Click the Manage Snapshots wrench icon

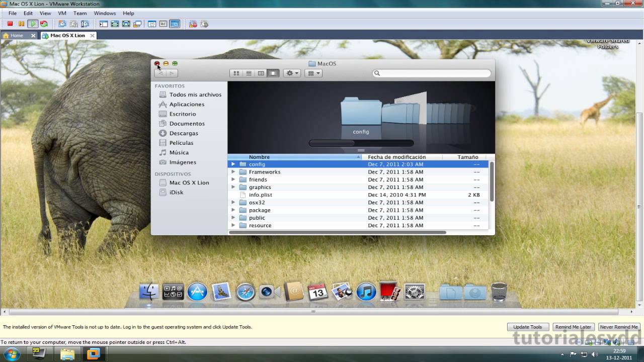pos(85,24)
